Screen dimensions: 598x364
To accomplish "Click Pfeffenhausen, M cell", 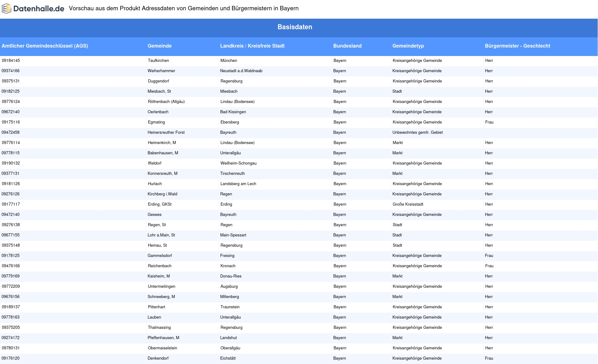I will pyautogui.click(x=164, y=338).
